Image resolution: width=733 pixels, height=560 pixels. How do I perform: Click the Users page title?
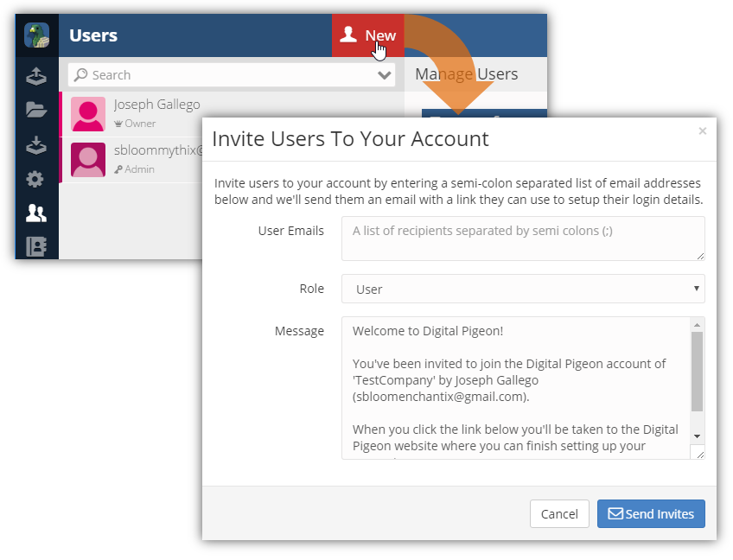[93, 35]
